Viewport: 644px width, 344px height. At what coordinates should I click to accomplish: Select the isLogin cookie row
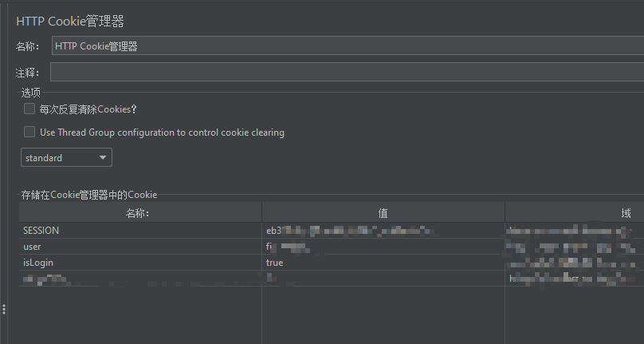[332, 263]
